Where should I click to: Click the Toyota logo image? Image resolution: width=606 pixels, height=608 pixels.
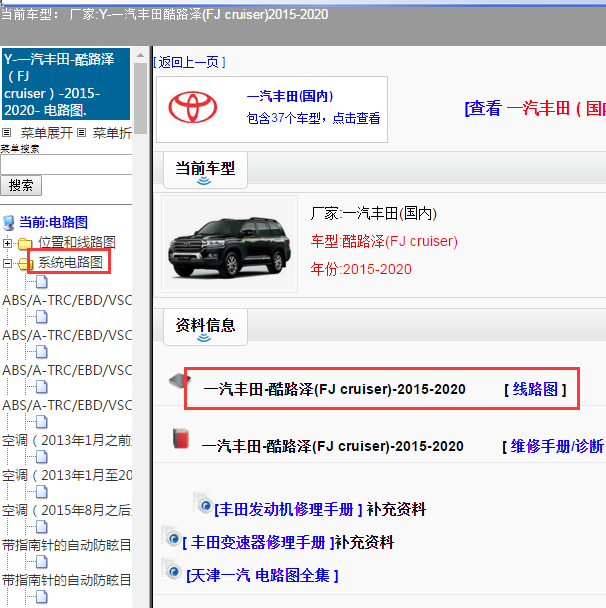(x=193, y=107)
